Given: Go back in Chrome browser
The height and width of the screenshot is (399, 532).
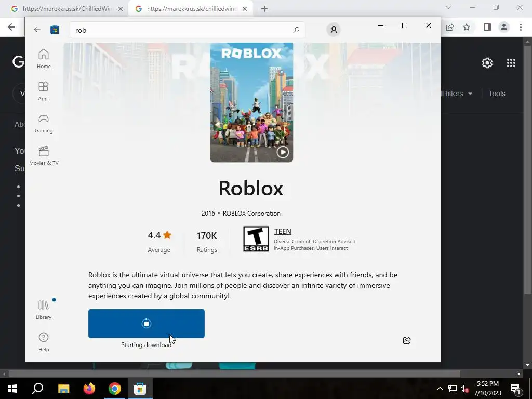Looking at the screenshot, I should (11, 27).
